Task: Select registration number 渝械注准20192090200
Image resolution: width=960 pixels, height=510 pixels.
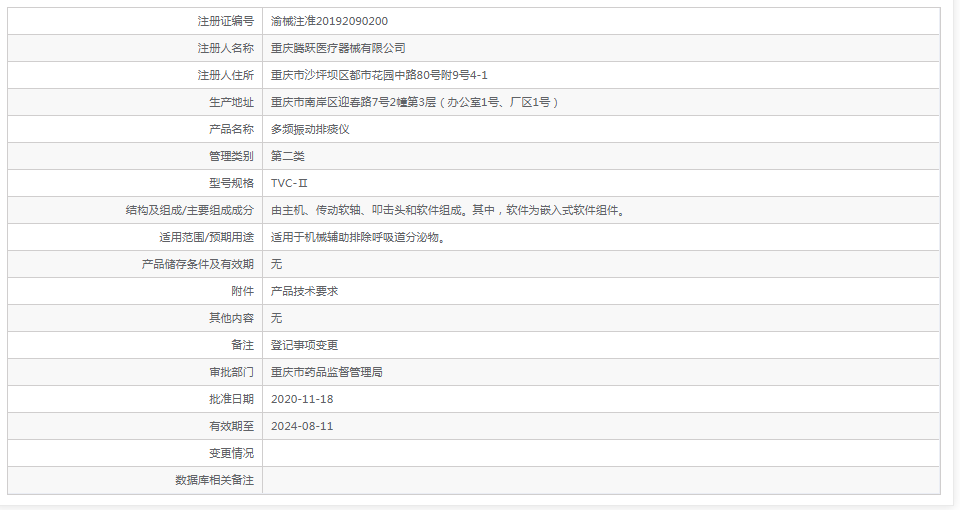Action: click(329, 21)
